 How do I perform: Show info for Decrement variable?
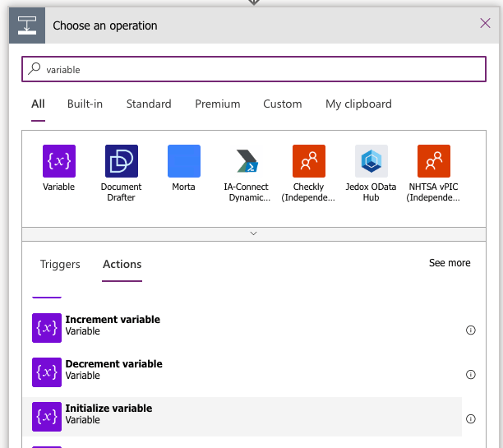tap(471, 375)
